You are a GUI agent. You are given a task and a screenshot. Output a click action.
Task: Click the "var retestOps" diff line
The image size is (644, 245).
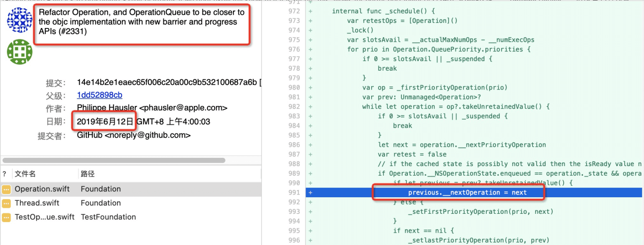point(402,21)
